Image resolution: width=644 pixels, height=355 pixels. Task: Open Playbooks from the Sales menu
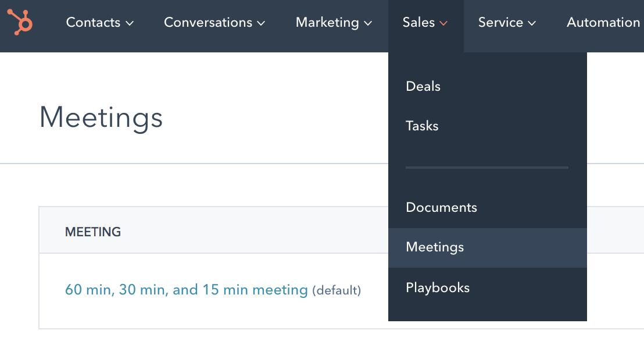438,287
